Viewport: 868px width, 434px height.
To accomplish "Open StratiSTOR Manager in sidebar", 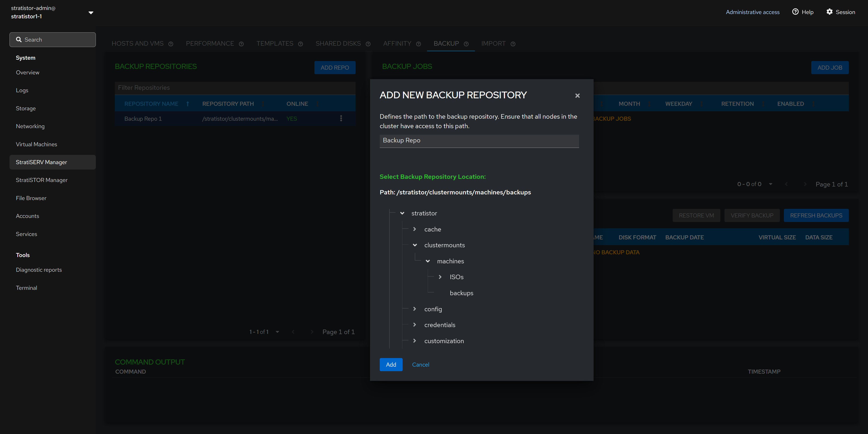I will 41,180.
